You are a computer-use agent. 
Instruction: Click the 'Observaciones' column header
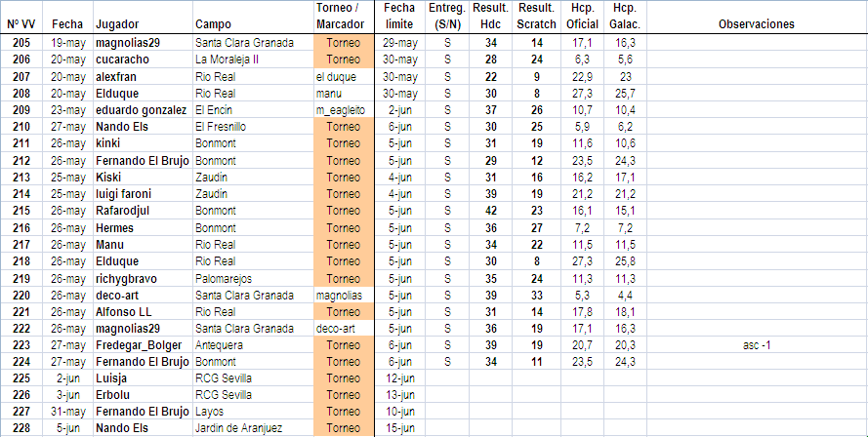pos(756,24)
